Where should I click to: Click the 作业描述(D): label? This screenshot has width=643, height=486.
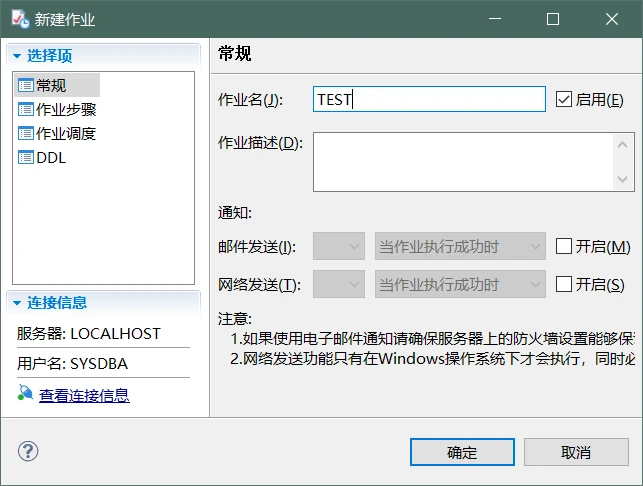(x=260, y=143)
